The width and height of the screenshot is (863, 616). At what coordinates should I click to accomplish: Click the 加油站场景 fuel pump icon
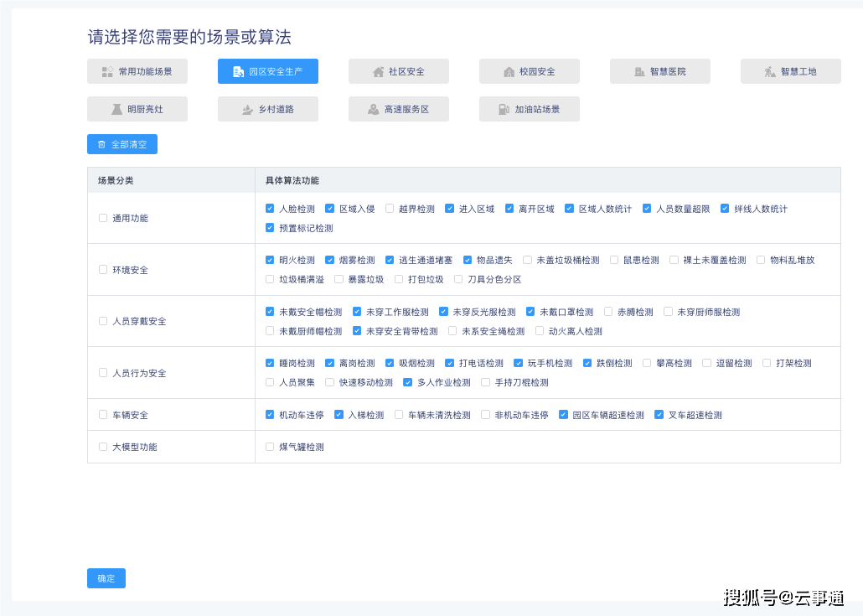coord(504,110)
